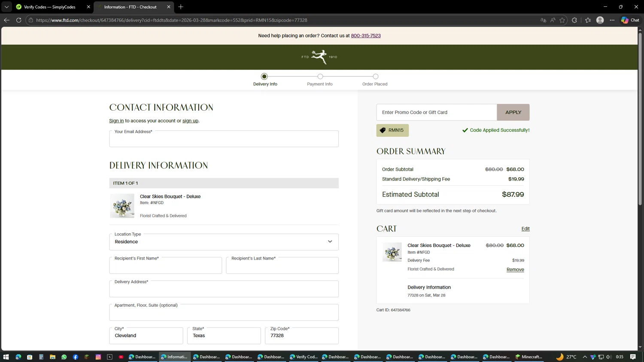Viewport: 644px width, 362px height.
Task: Open Copilot Chat in browser toolbar
Action: (x=630, y=20)
